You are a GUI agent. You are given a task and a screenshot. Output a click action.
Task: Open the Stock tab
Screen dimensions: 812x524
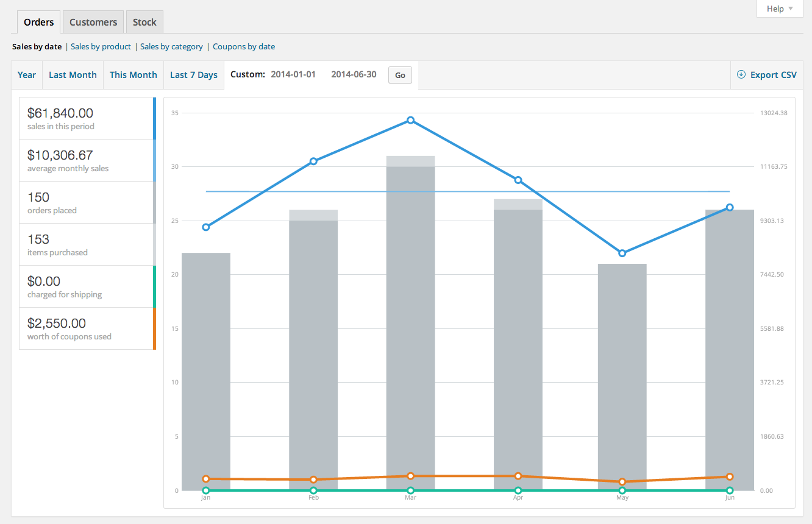click(x=144, y=23)
